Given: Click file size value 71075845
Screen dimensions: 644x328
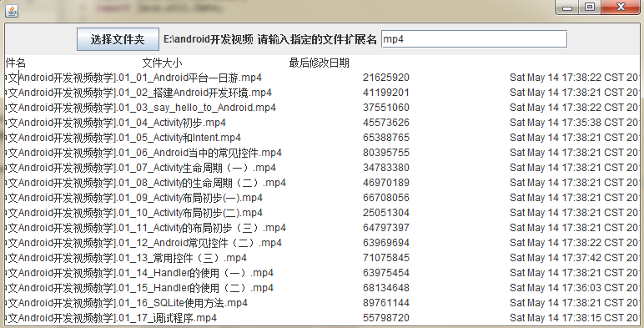Looking at the screenshot, I should click(386, 258).
